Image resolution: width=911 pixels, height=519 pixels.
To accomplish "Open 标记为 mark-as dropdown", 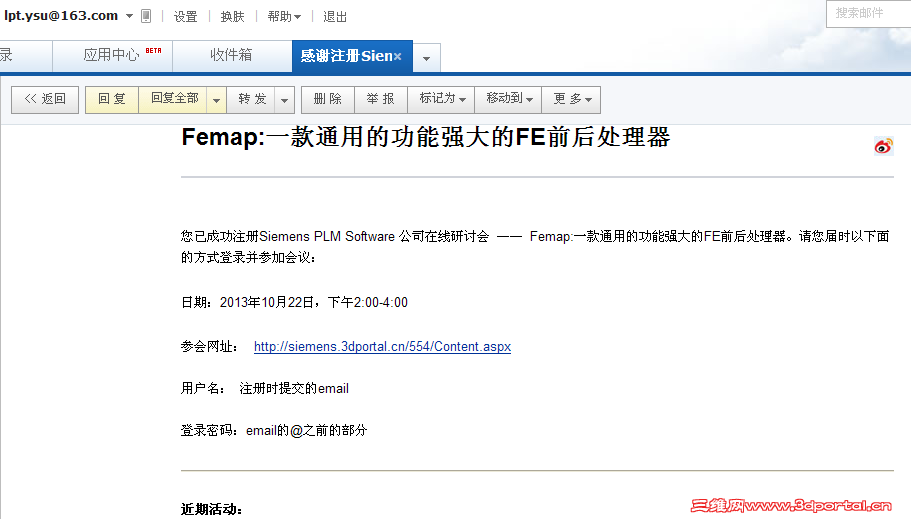I will pyautogui.click(x=442, y=99).
